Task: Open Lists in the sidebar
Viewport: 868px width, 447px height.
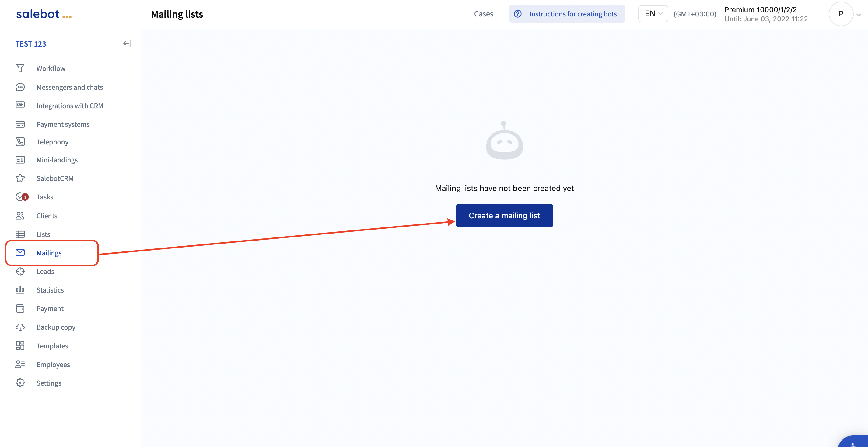Action: 43,234
